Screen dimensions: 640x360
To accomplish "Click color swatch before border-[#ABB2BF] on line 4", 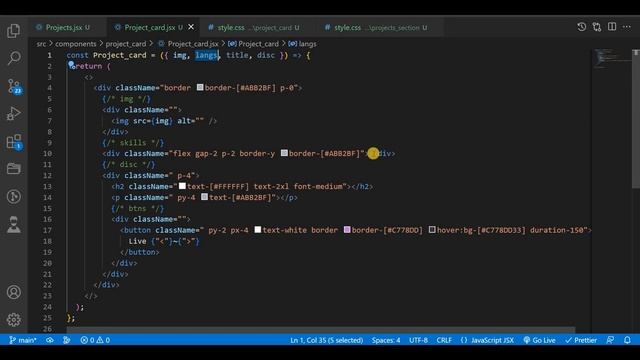I will point(200,87).
